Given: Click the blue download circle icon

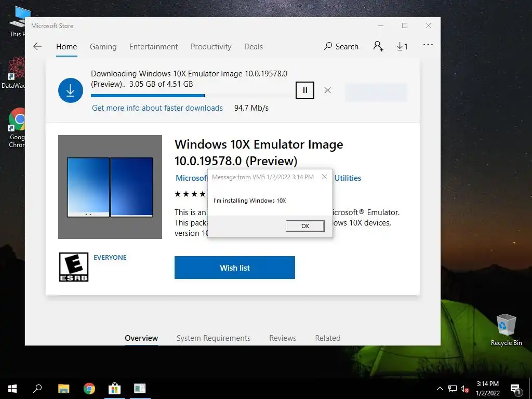Looking at the screenshot, I should tap(71, 90).
